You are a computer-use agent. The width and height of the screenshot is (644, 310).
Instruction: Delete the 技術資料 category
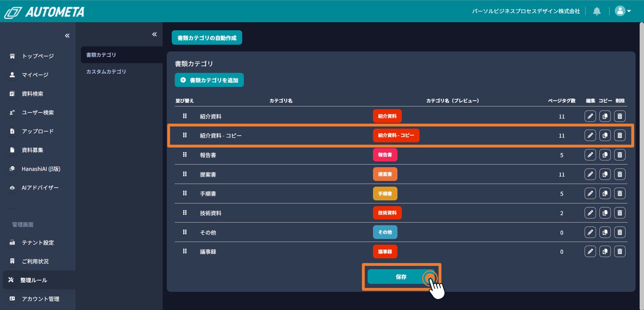point(620,213)
